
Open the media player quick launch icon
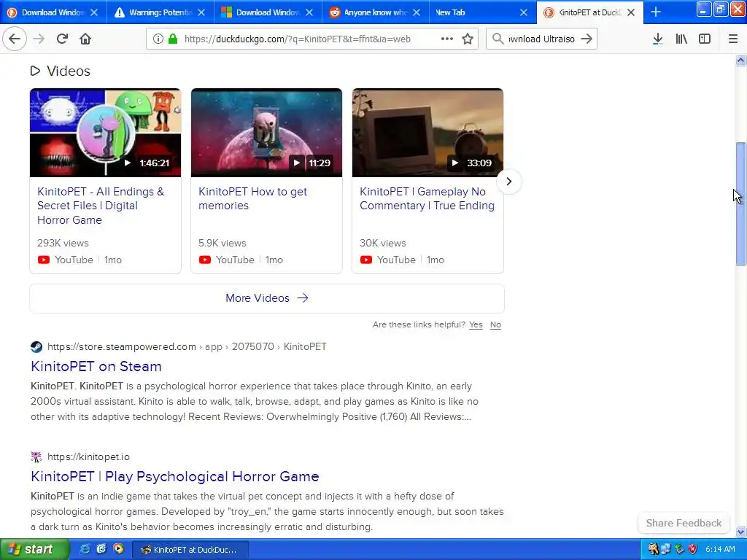click(117, 549)
